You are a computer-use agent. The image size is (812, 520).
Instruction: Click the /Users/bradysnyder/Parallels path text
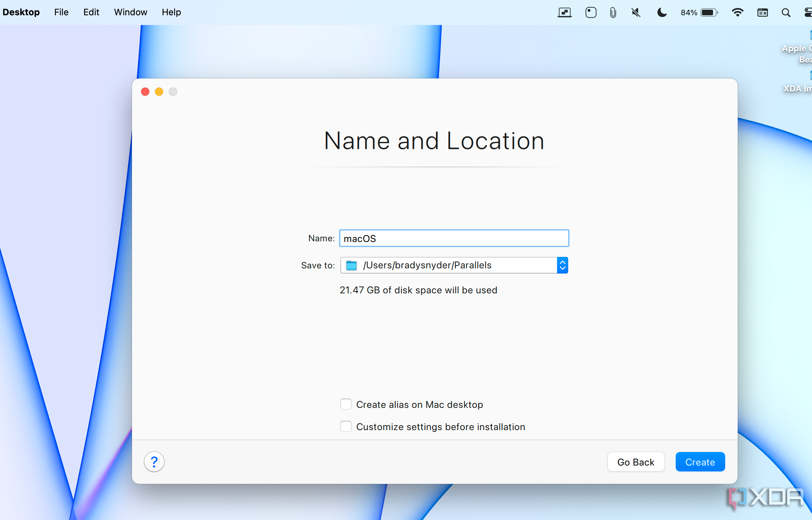tap(427, 266)
